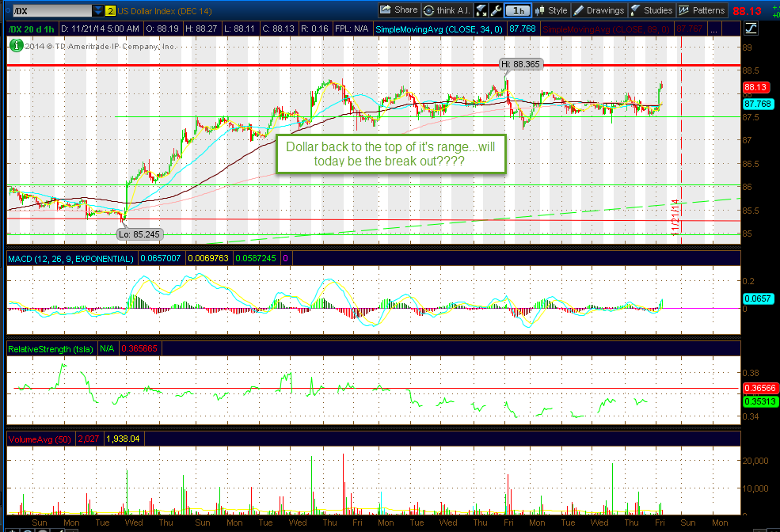Click the D: 11/21/14 5:00 AM date field
The height and width of the screenshot is (532, 780).
point(101,28)
